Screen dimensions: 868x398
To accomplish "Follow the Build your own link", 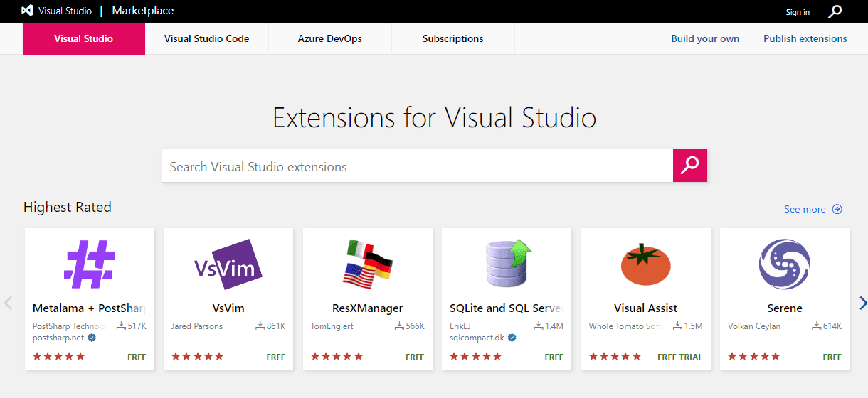I will tap(704, 39).
